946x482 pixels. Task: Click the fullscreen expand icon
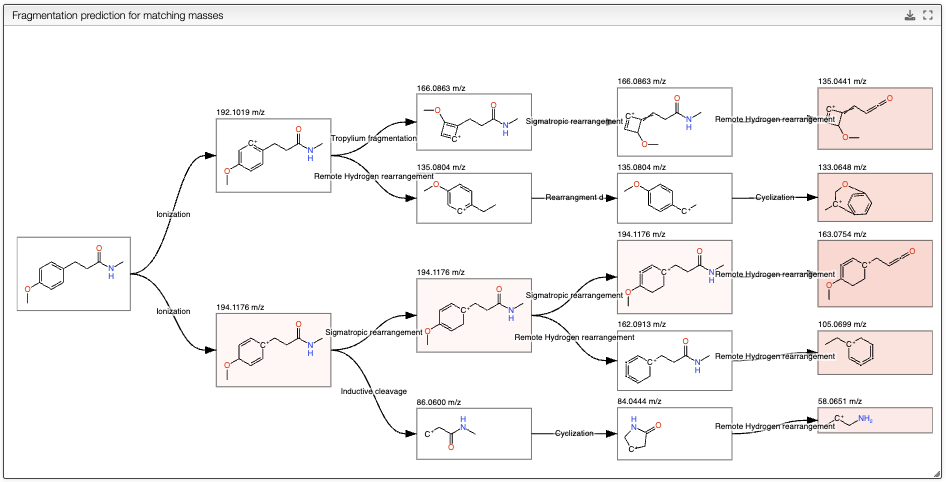[928, 16]
